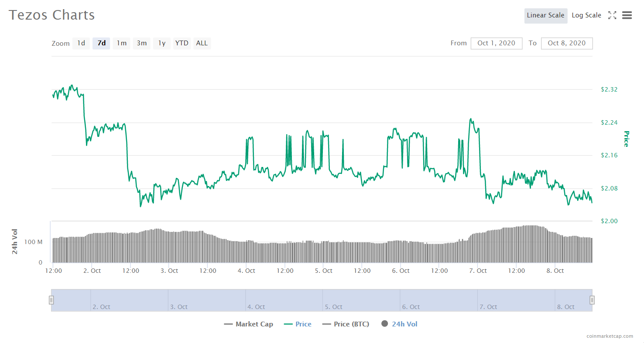Click the $2.08 price axis label
The width and height of the screenshot is (644, 343).
point(609,188)
